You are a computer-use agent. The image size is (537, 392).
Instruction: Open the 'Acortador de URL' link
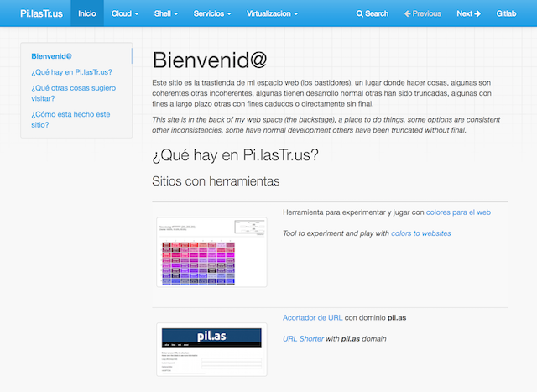pyautogui.click(x=312, y=318)
